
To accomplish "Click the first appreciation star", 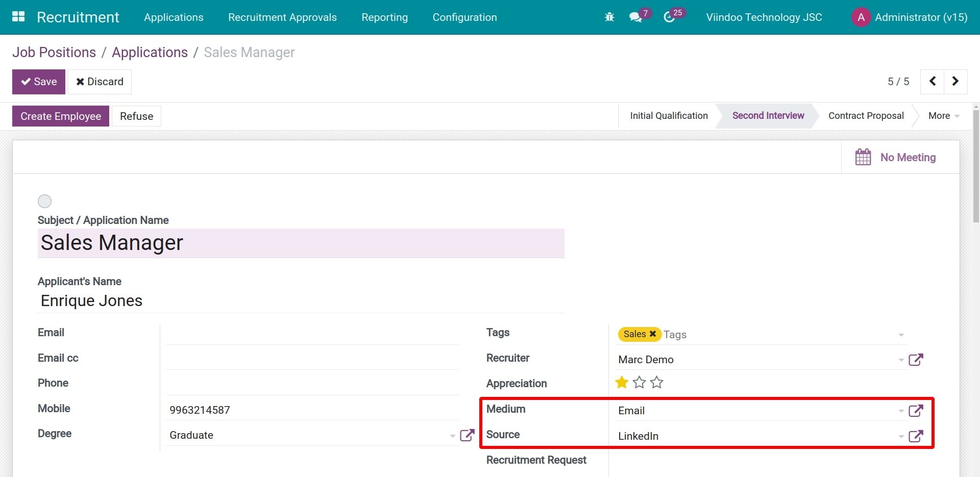I will tap(621, 383).
